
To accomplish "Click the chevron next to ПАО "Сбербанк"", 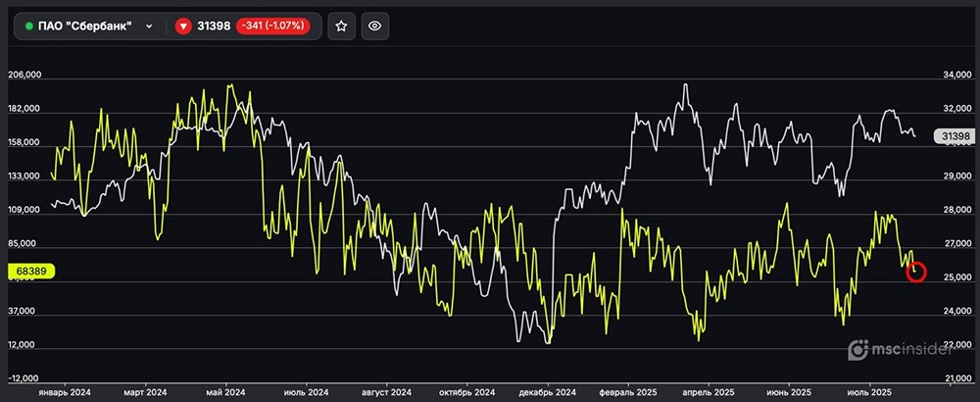I will click(x=149, y=26).
